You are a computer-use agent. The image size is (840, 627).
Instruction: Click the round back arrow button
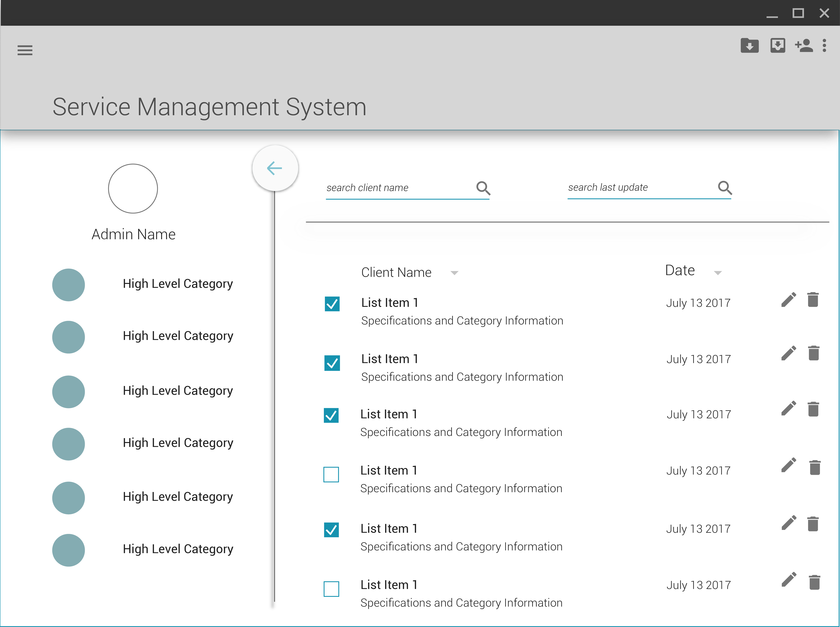275,168
